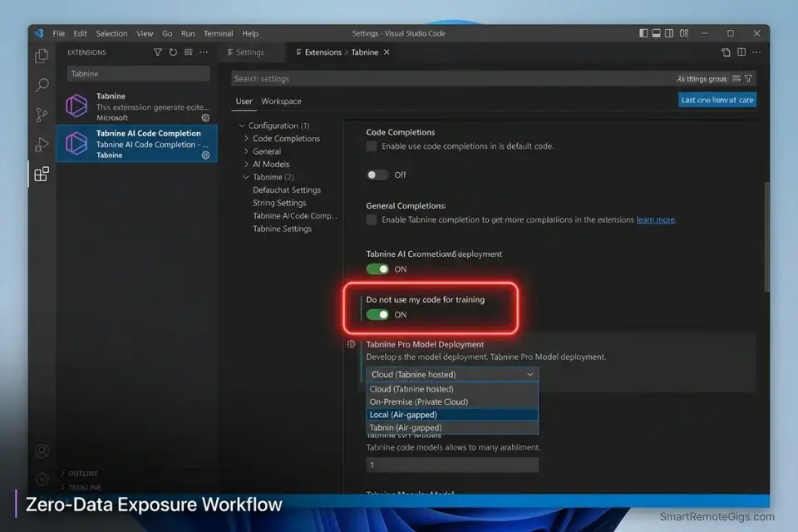Collapse the Configuration section in settings tree
The image size is (798, 532).
242,125
